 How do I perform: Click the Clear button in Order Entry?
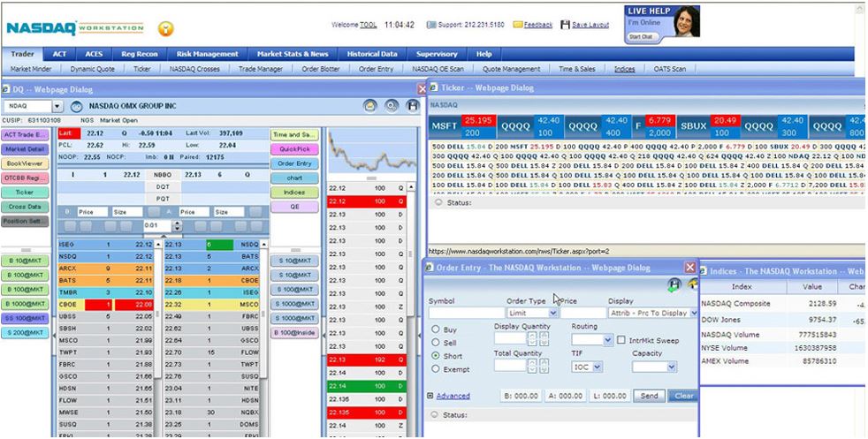pyautogui.click(x=683, y=396)
